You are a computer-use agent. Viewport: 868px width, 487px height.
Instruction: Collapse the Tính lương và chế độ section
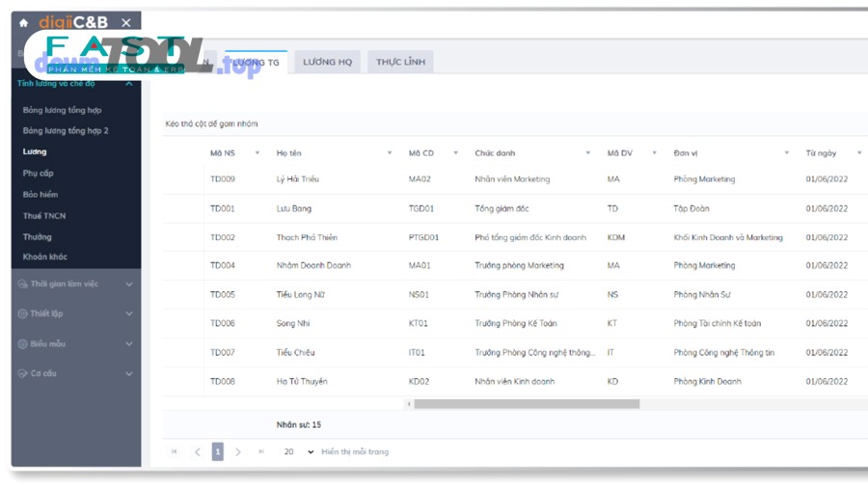coord(129,84)
